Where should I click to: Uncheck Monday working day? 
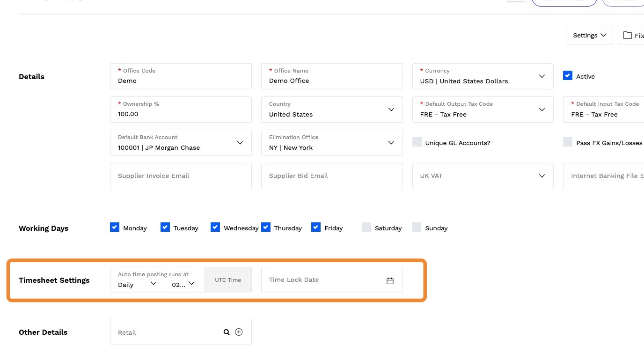[115, 228]
